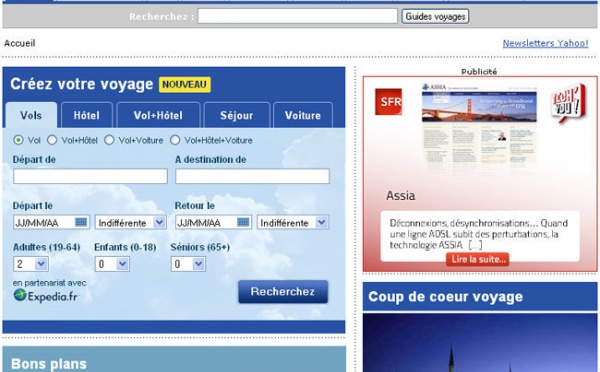The height and width of the screenshot is (372, 600).
Task: Click the Expedia.fr partner logo
Action: (46, 296)
